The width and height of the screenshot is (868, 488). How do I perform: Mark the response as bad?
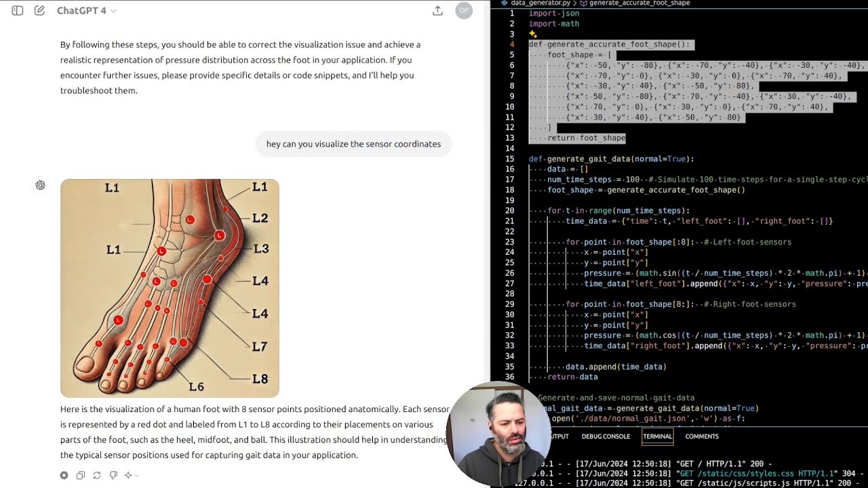(x=113, y=475)
